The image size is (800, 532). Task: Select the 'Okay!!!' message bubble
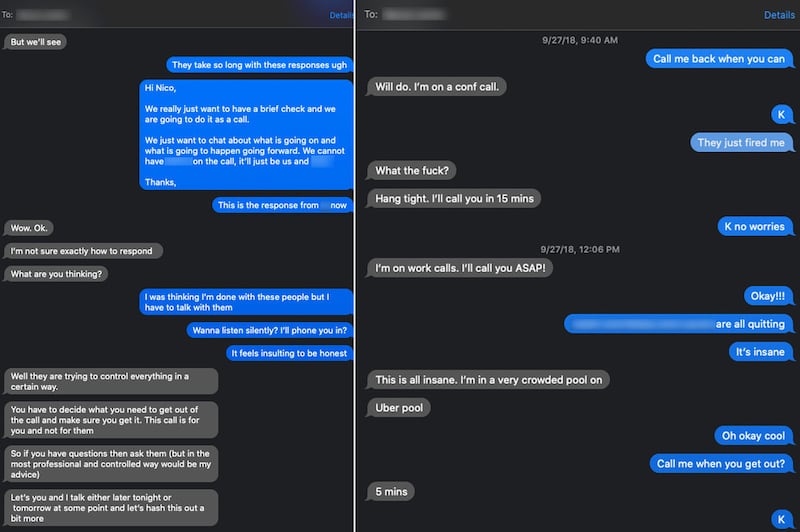pos(768,296)
